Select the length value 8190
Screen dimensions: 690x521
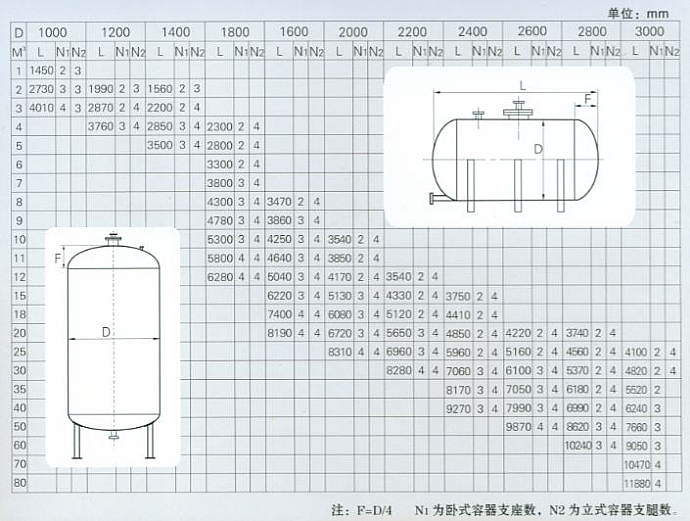point(279,334)
